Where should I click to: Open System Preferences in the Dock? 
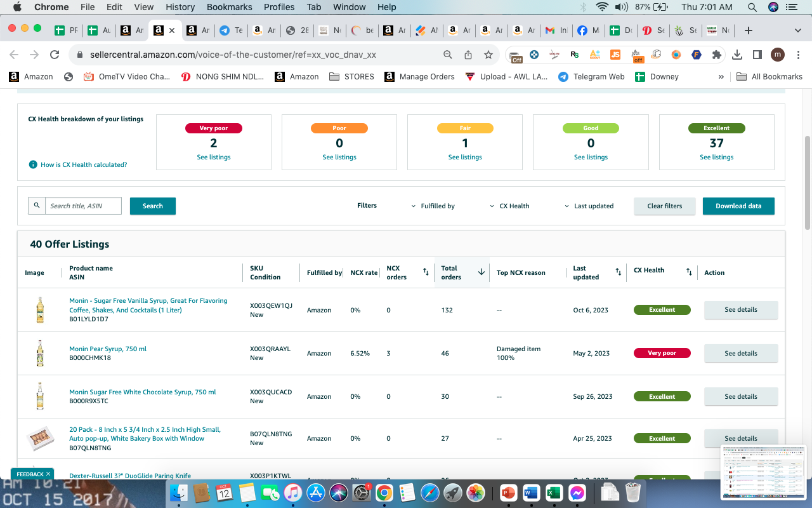[361, 492]
